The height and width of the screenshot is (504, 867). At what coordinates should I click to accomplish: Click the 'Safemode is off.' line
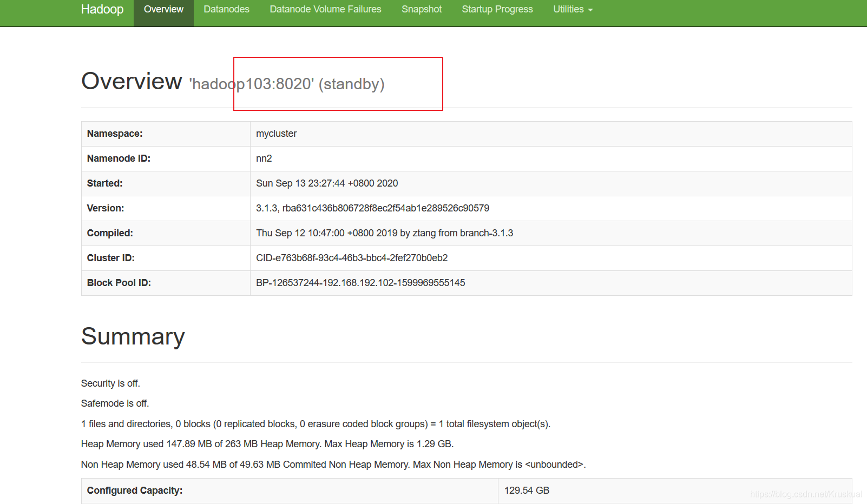(x=115, y=403)
